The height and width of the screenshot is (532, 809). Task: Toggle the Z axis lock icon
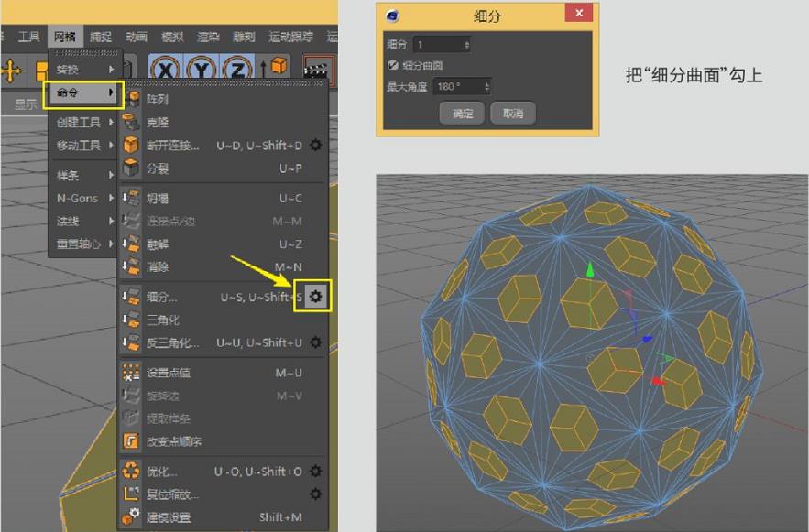[237, 70]
